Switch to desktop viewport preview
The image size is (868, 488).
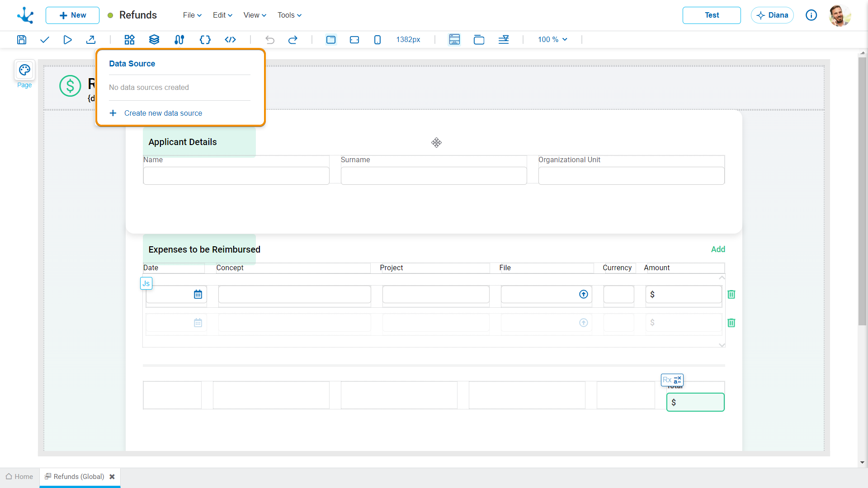[331, 40]
